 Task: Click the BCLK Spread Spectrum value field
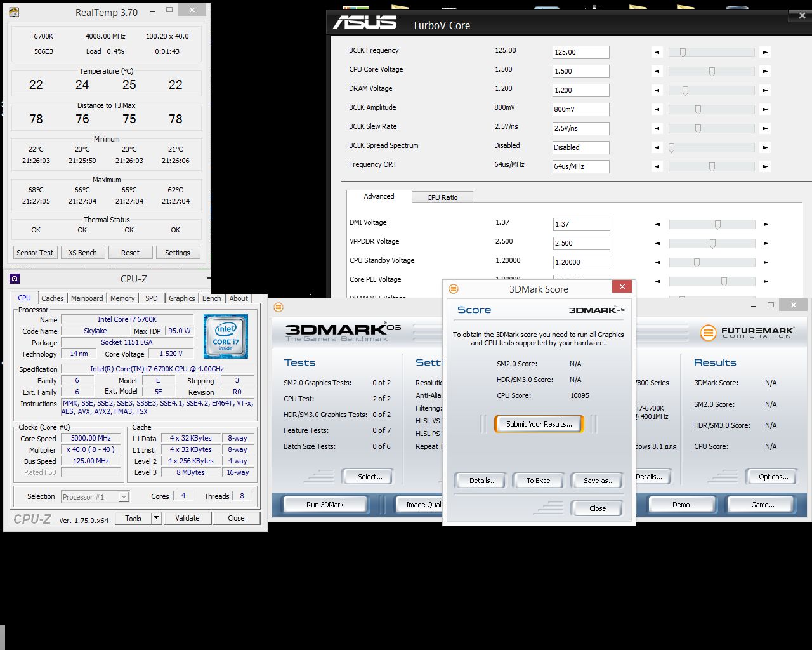tap(580, 147)
